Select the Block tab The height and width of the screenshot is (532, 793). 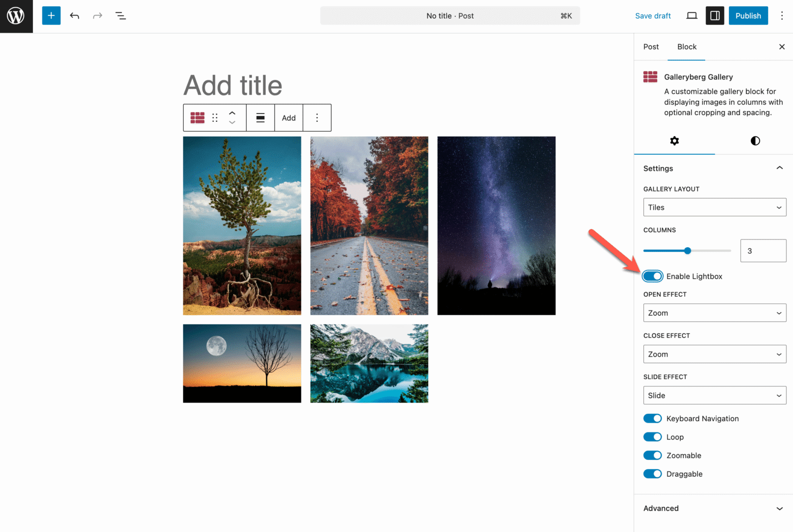coord(686,46)
